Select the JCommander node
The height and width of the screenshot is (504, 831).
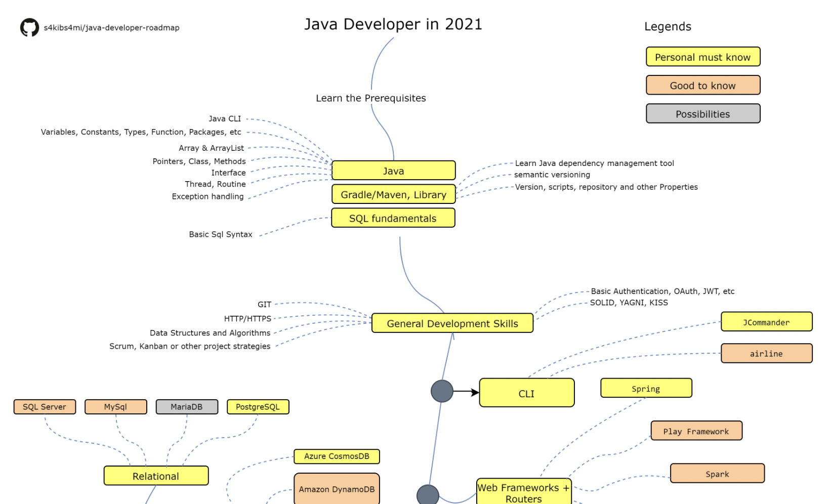(x=766, y=322)
